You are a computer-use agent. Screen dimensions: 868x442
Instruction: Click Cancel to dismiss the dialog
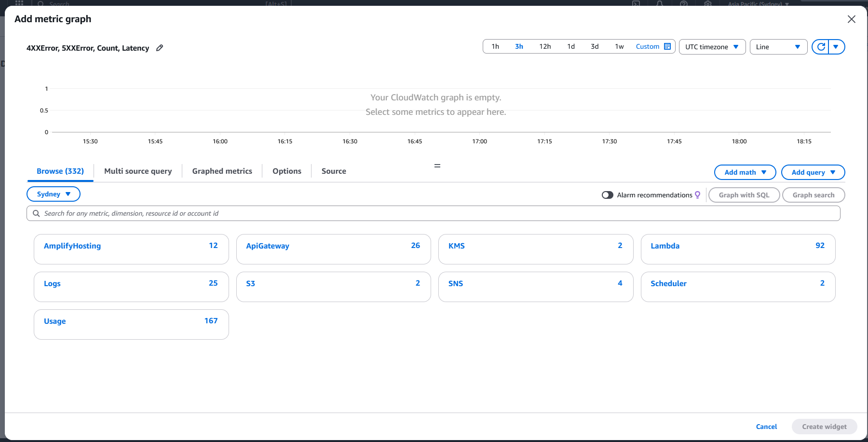(x=766, y=427)
